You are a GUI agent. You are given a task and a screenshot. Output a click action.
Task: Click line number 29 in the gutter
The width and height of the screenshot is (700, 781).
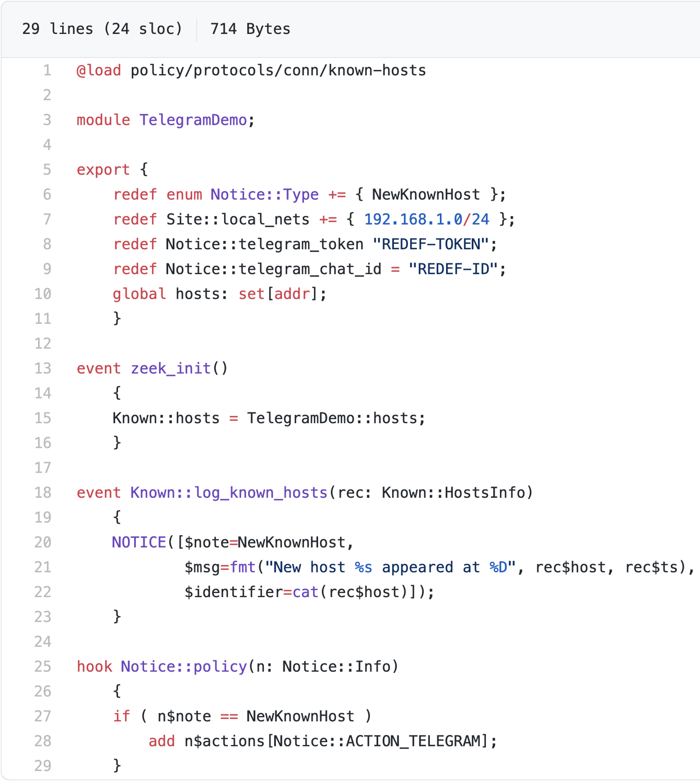[x=43, y=766]
